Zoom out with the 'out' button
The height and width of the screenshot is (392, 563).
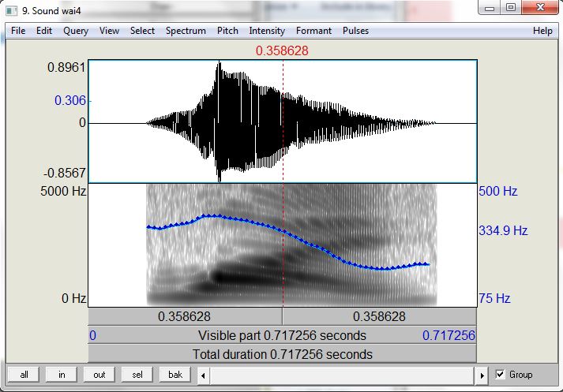coord(99,375)
